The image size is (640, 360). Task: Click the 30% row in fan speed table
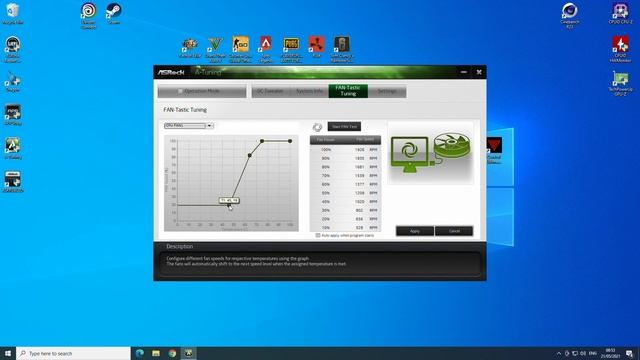click(345, 211)
